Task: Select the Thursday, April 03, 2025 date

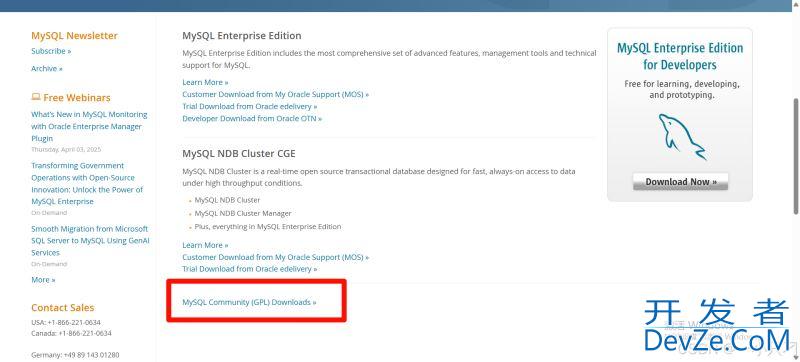Action: [66, 150]
